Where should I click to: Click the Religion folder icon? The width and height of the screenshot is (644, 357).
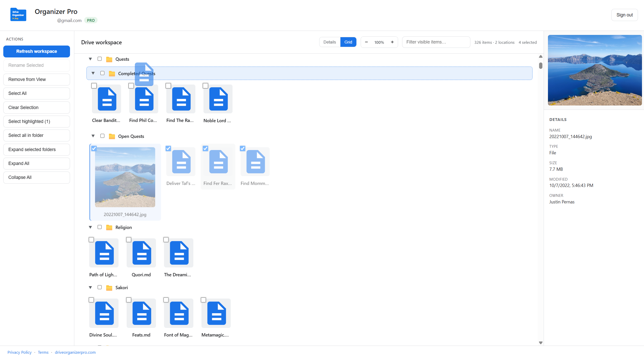point(109,227)
